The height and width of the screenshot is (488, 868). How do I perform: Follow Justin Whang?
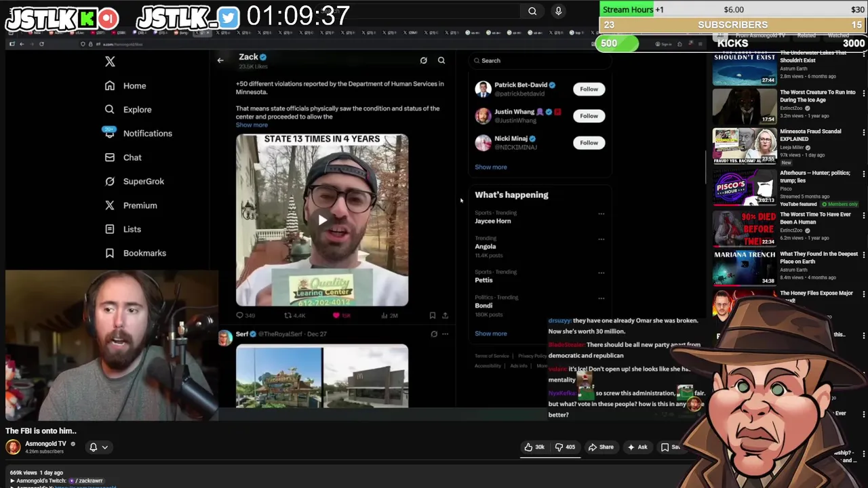click(x=589, y=116)
